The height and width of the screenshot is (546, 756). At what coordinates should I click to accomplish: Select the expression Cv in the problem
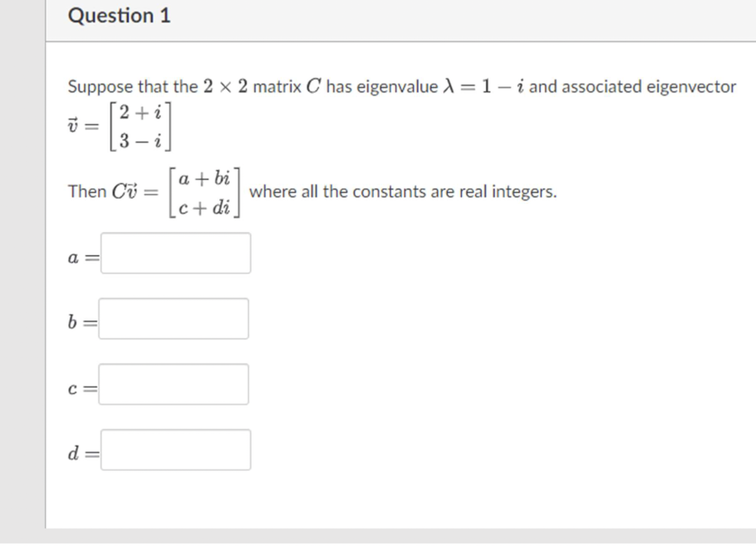(125, 191)
